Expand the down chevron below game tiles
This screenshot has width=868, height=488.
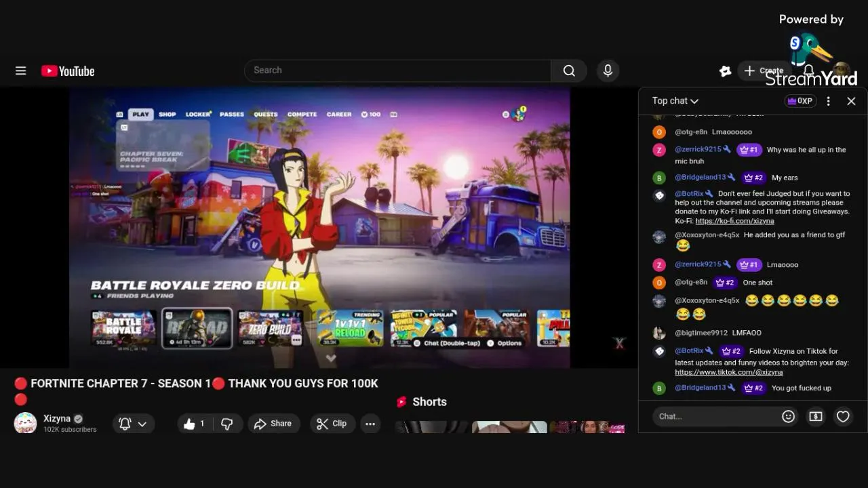click(x=331, y=358)
